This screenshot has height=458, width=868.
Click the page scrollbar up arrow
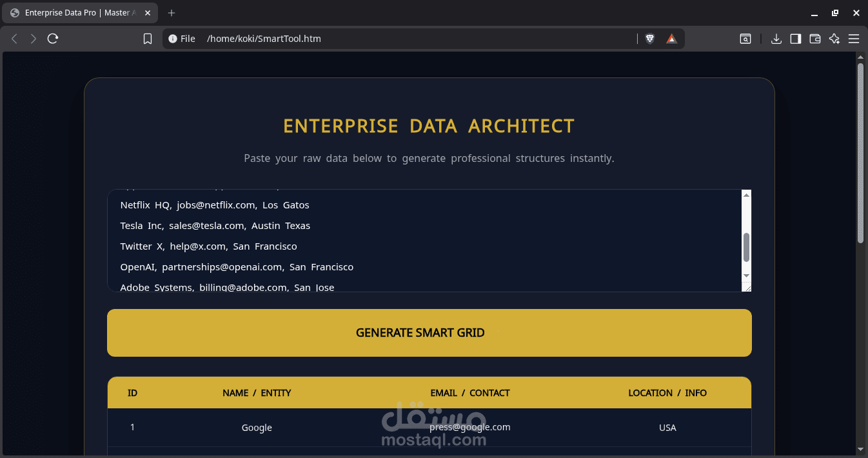(860, 57)
